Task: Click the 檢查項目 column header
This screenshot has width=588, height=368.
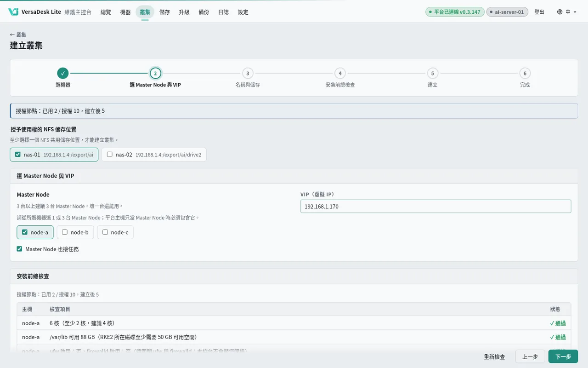Action: (60, 309)
